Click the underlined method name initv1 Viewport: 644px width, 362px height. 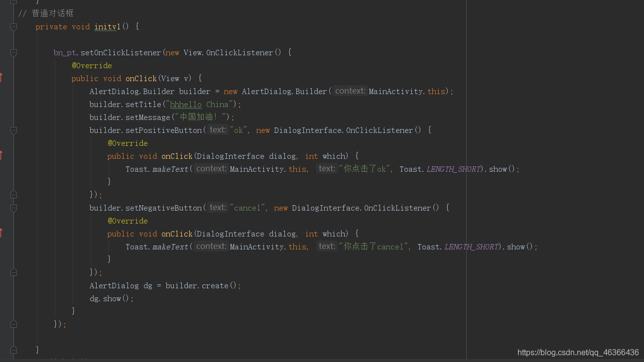tap(107, 27)
